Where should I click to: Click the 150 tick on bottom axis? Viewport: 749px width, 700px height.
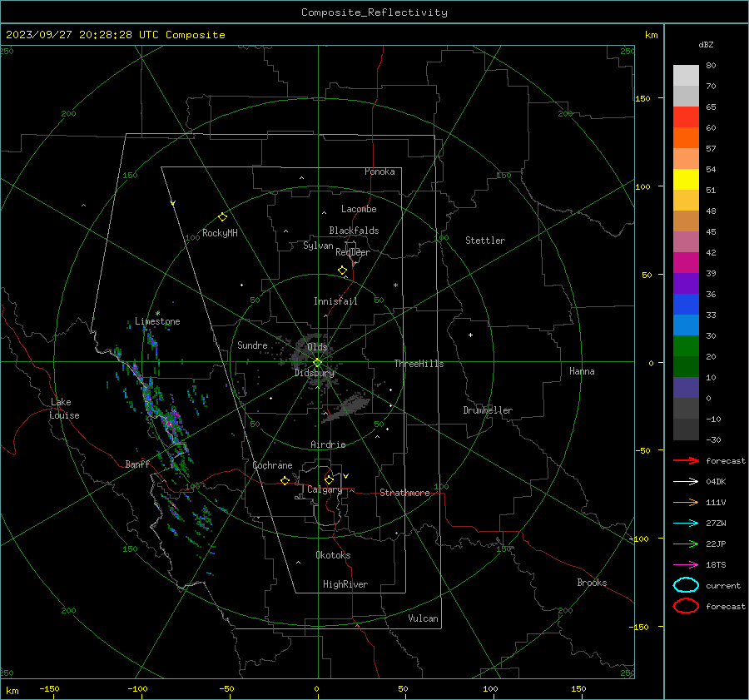coord(578,688)
